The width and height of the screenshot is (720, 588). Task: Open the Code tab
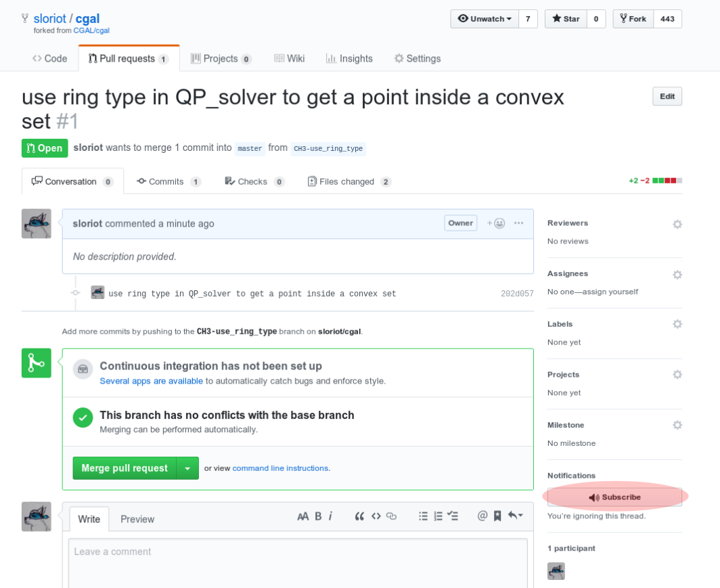click(x=49, y=59)
